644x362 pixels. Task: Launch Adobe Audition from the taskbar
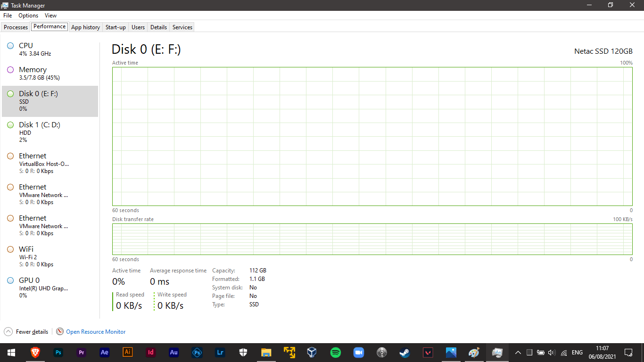pyautogui.click(x=173, y=352)
